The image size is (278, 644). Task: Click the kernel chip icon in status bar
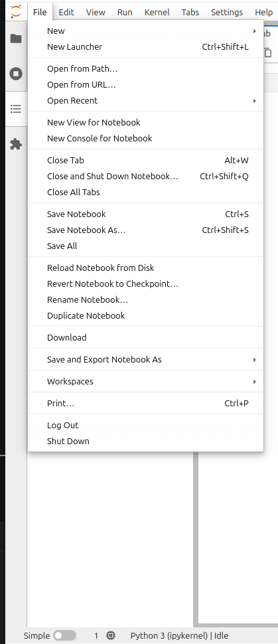point(111,635)
